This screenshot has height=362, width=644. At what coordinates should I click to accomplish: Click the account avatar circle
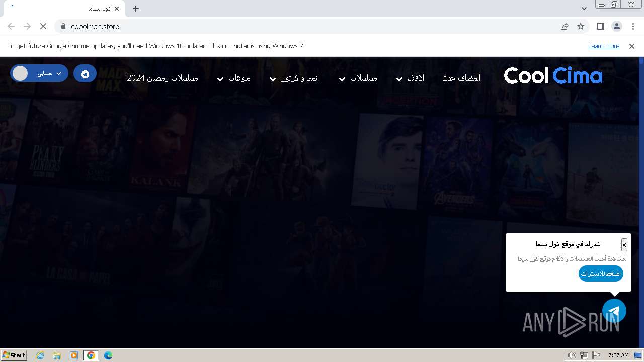[x=20, y=73]
